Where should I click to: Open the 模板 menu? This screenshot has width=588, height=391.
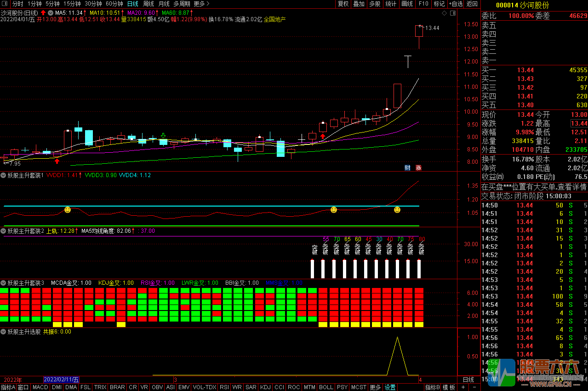point(449,387)
